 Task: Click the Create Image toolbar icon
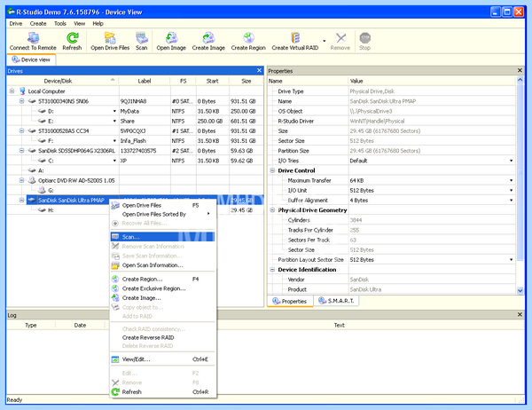click(x=208, y=41)
